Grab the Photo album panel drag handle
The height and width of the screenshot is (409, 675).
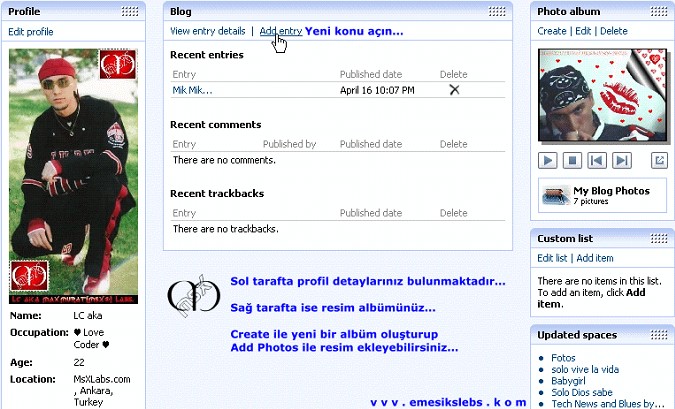coord(660,12)
